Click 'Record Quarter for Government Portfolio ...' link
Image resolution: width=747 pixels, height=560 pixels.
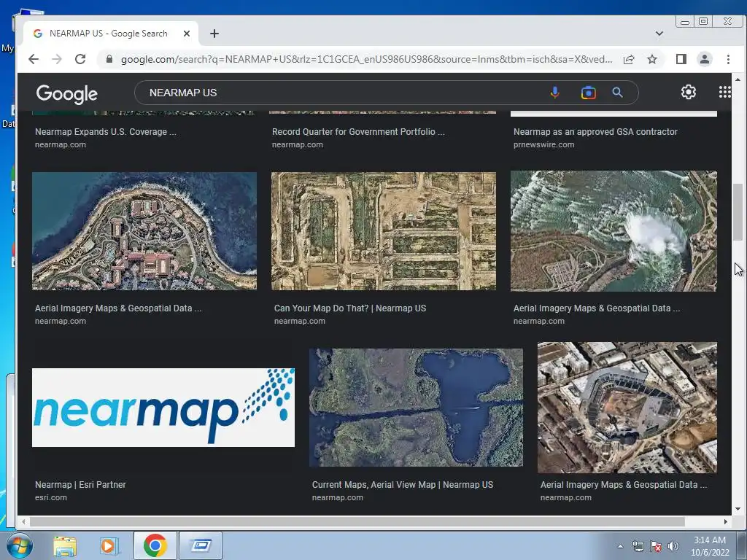(358, 132)
